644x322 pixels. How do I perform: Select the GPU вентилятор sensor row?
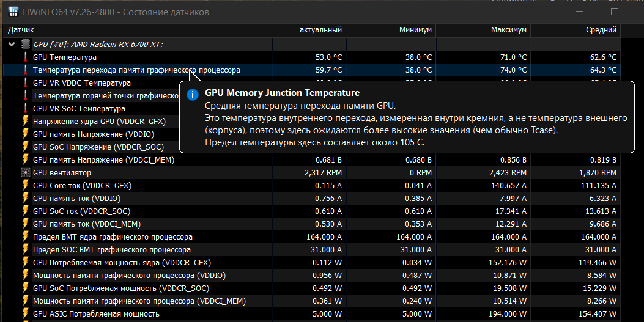[x=312, y=173]
